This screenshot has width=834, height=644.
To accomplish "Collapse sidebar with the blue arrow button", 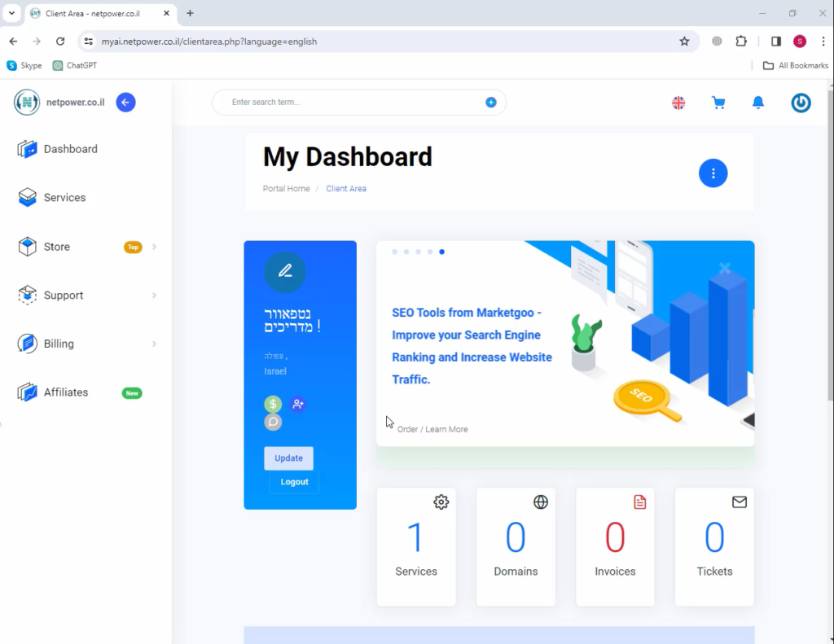I will [x=125, y=102].
